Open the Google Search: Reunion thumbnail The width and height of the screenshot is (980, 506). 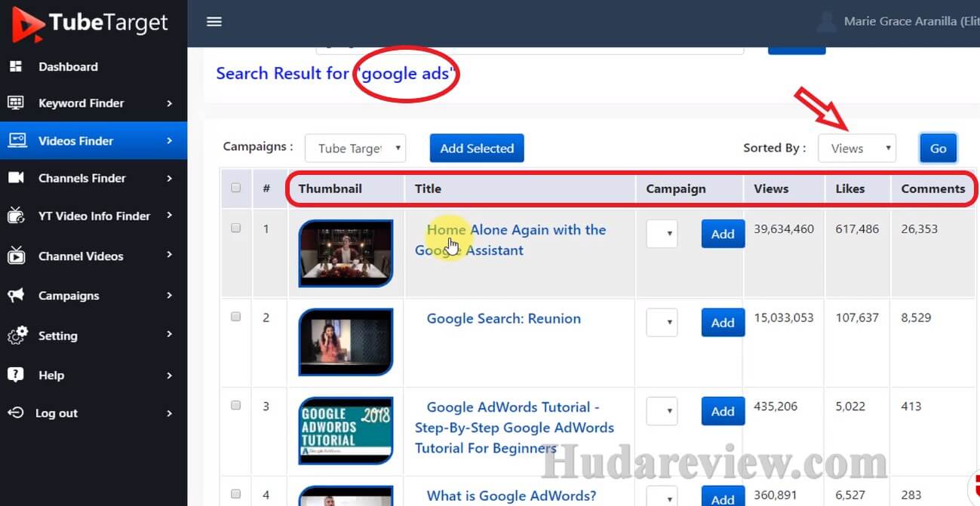pos(346,342)
